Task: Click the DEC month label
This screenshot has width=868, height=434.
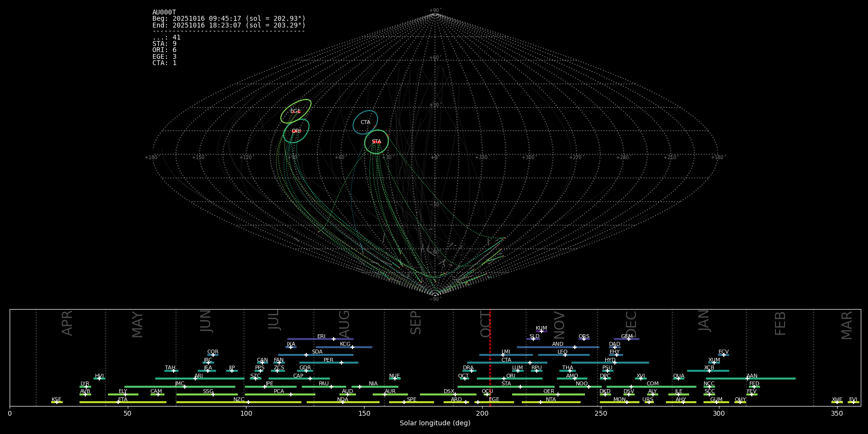Action: point(631,324)
